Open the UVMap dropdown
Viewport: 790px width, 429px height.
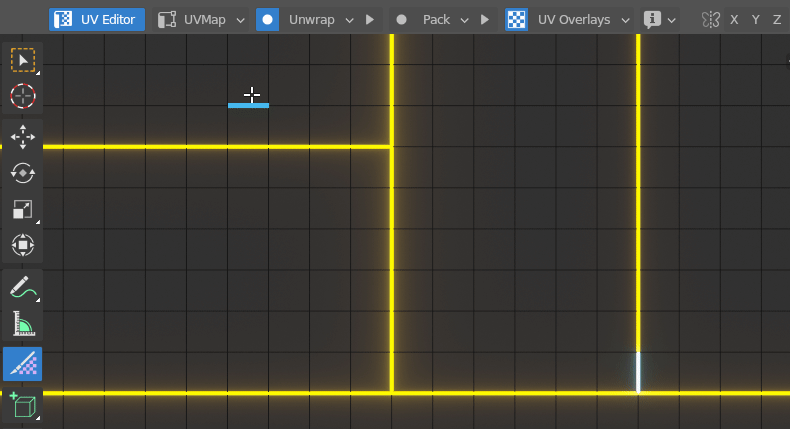click(x=201, y=20)
